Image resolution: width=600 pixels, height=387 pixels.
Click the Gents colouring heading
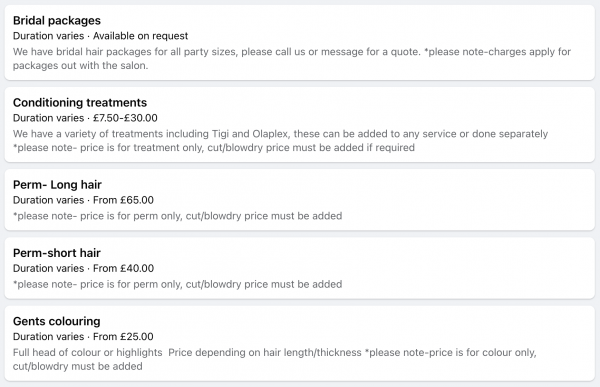click(x=57, y=321)
